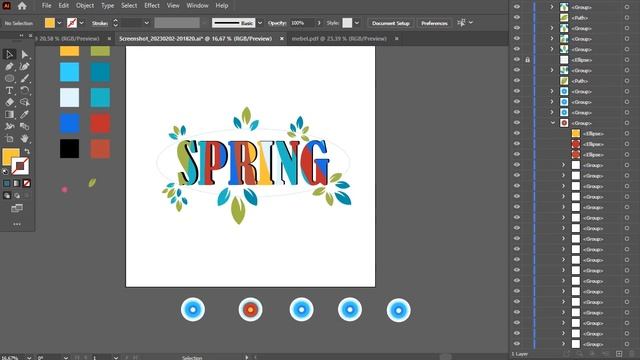Open the Object menu
The height and width of the screenshot is (360, 640).
85,6
